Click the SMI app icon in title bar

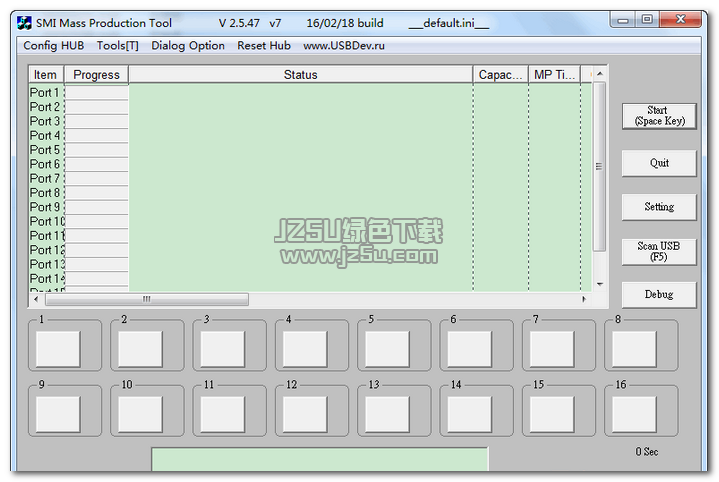[24, 23]
